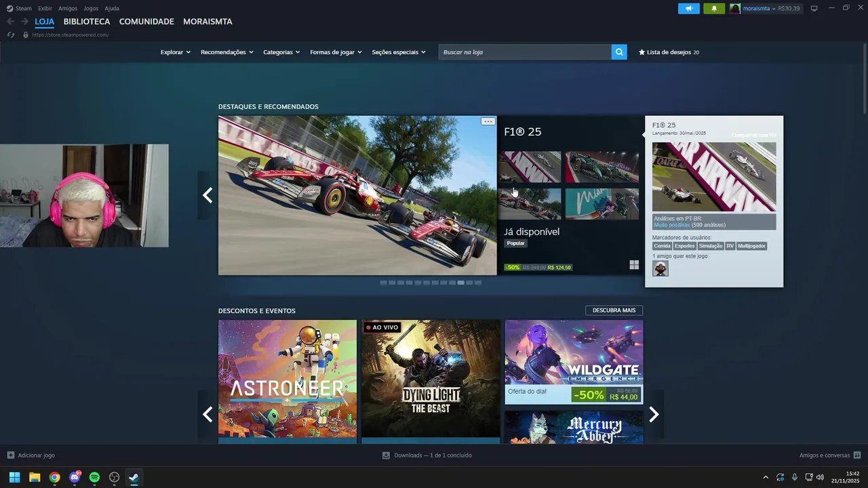The height and width of the screenshot is (488, 868).
Task: Click the moraismta profile avatar
Action: 735,9
